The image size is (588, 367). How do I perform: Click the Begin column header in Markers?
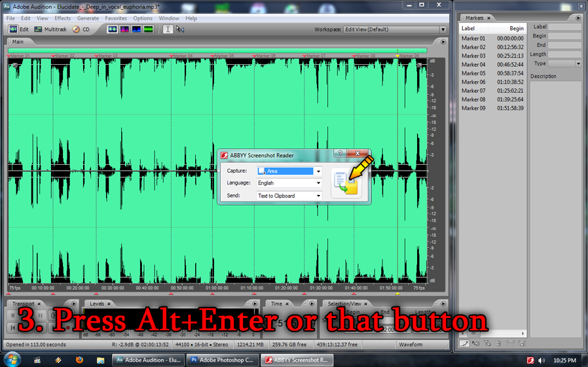516,29
